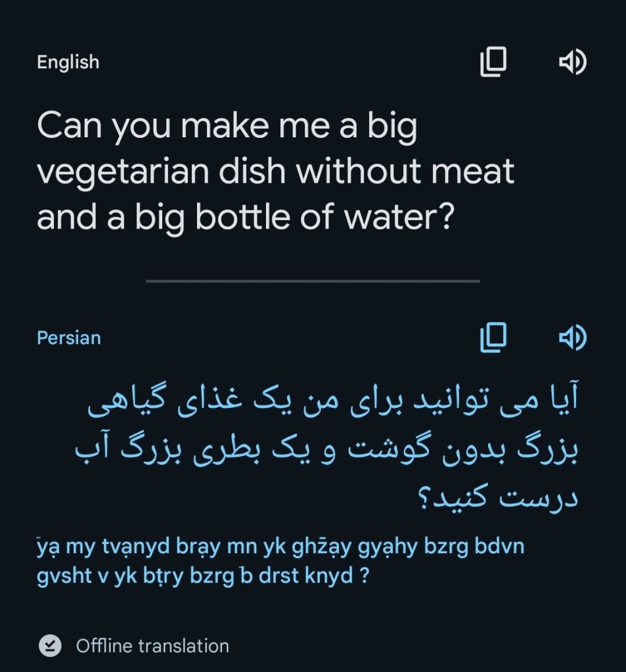Select the English language label
Screen dimensions: 626x672
(68, 62)
